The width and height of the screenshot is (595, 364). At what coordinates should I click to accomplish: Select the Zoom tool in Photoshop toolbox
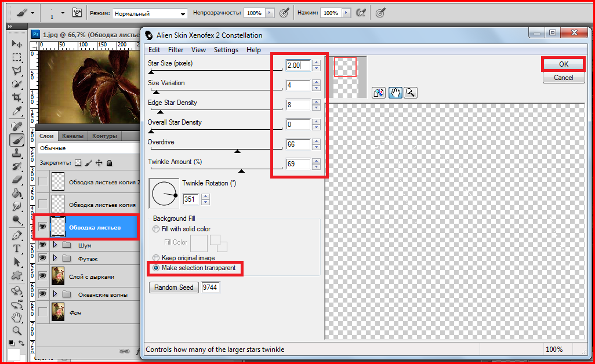17,330
